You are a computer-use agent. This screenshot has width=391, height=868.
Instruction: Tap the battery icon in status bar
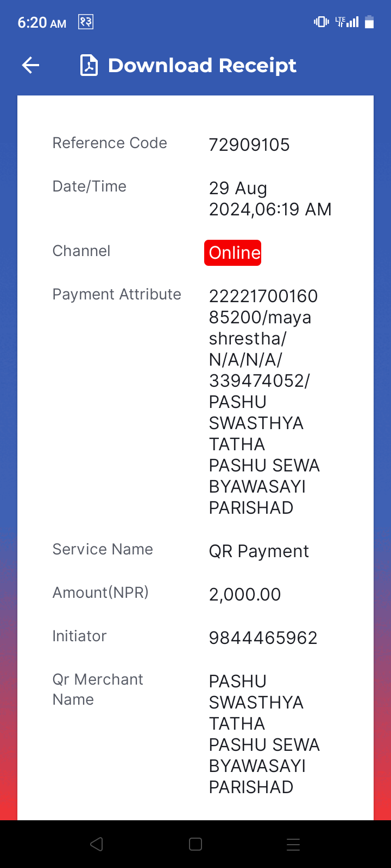coord(369,22)
